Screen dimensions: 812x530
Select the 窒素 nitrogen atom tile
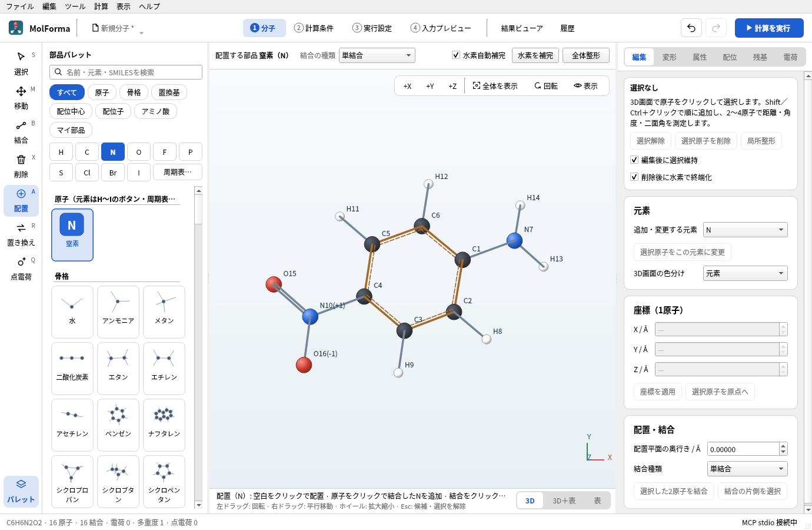pyautogui.click(x=72, y=235)
